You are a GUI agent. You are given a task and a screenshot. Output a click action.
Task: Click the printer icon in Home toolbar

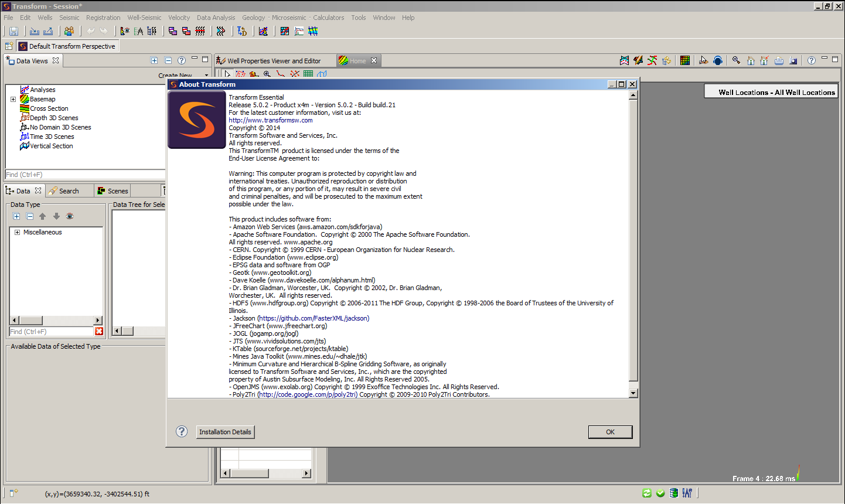pos(779,60)
